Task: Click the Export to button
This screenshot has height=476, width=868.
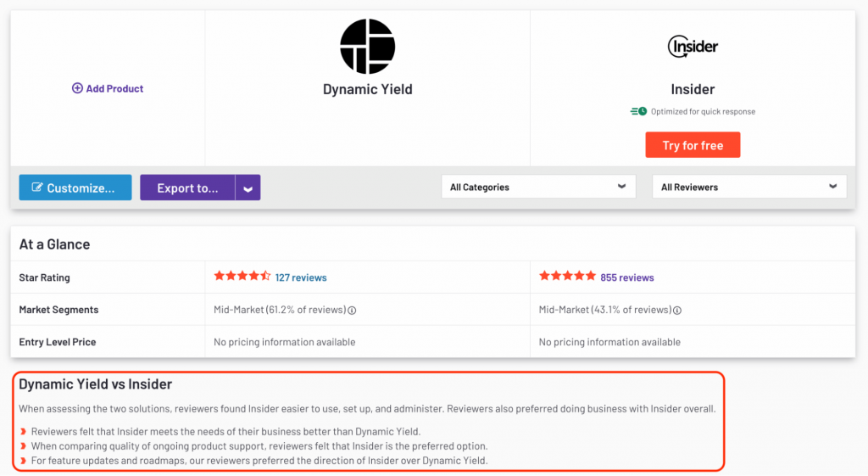Action: coord(187,188)
